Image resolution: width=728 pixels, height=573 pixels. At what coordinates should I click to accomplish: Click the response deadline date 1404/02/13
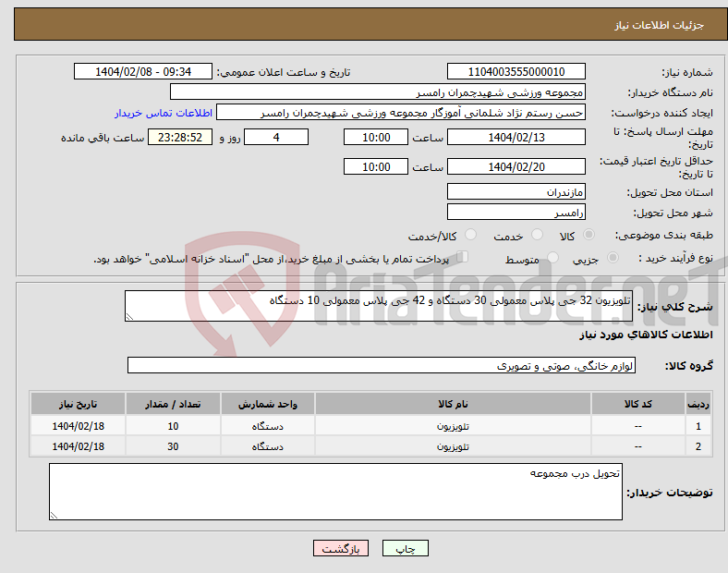[516, 137]
